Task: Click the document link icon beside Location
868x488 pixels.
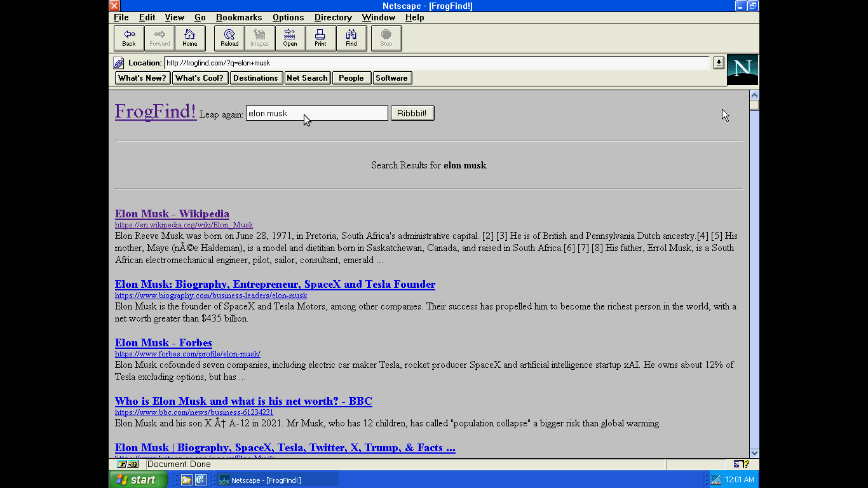Action: tap(119, 63)
